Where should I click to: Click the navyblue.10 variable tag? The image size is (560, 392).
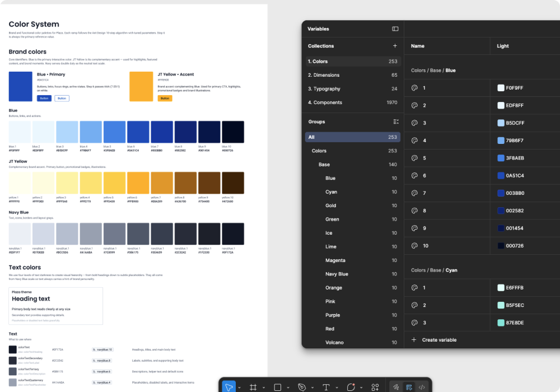[x=102, y=350]
